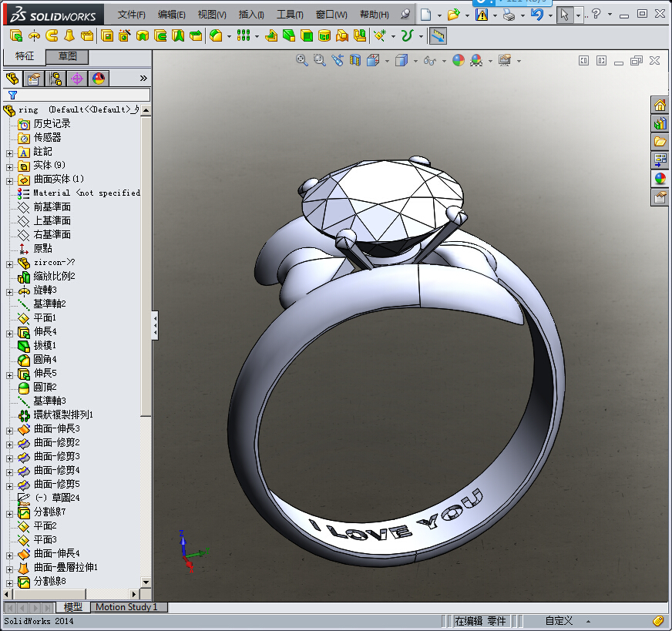
Task: Select the Extruded Cut tool
Action: pos(107,36)
